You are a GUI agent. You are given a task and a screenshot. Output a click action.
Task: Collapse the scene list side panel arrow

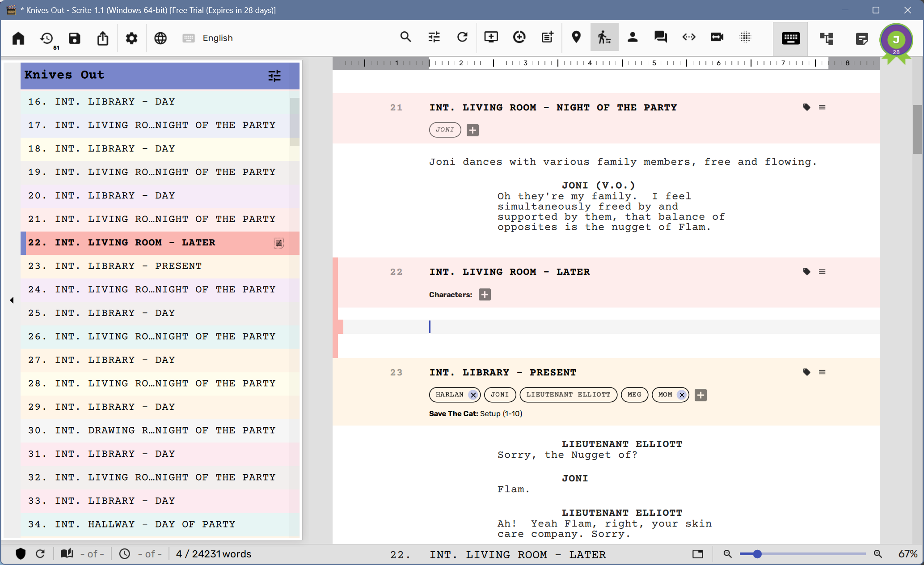pyautogui.click(x=12, y=300)
